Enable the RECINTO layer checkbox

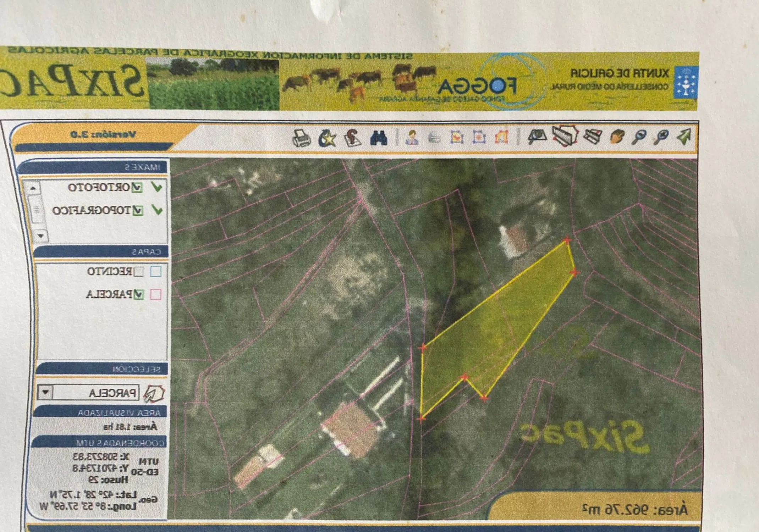click(139, 272)
